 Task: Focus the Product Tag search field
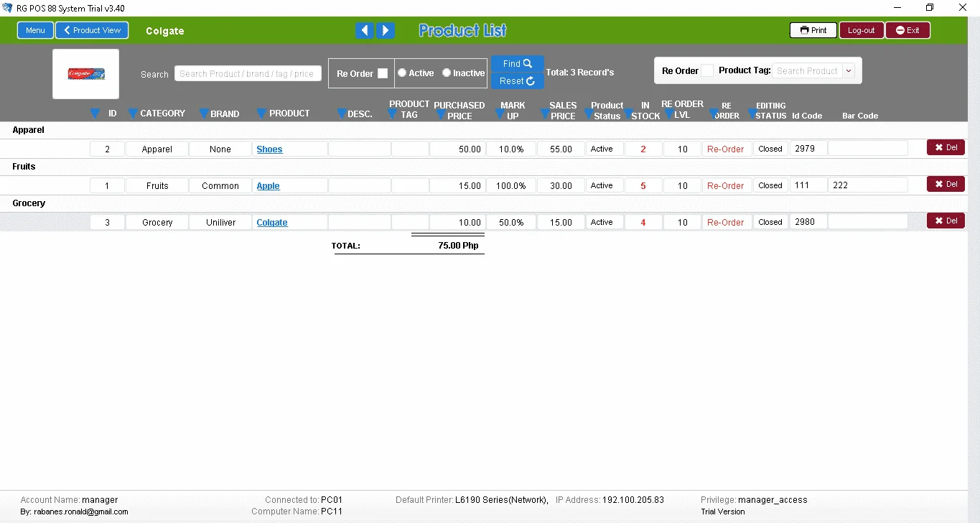coord(808,70)
